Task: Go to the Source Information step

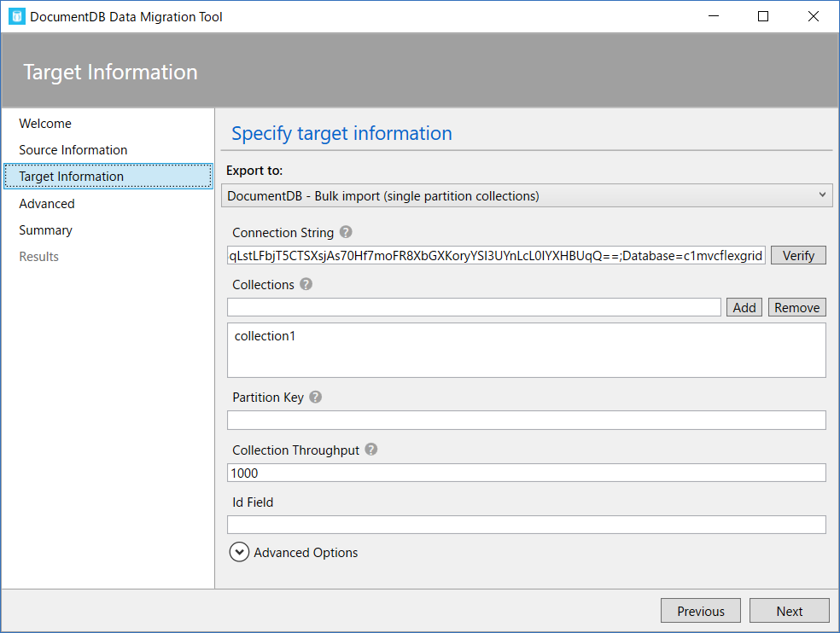Action: click(x=73, y=150)
